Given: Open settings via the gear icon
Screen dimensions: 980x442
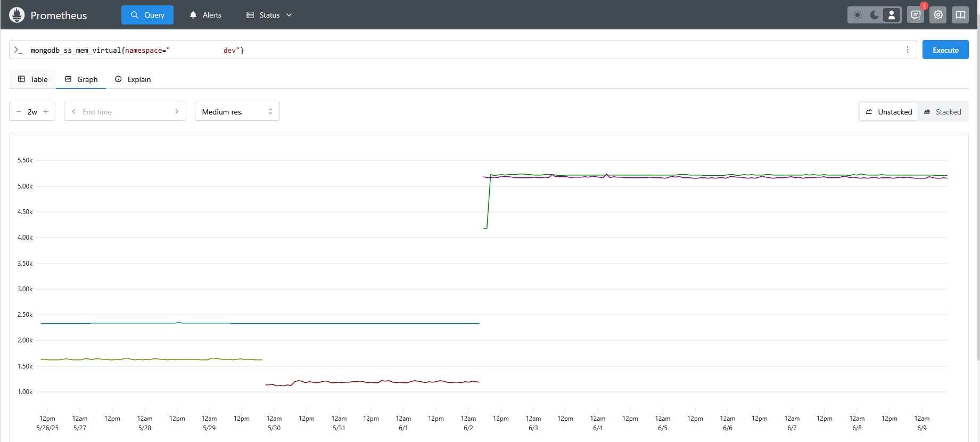Looking at the screenshot, I should tap(938, 15).
